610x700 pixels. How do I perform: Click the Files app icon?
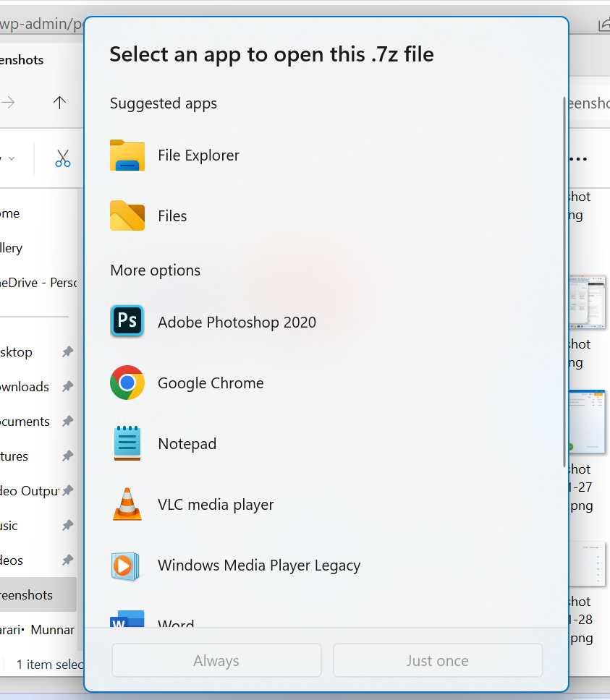(x=127, y=215)
